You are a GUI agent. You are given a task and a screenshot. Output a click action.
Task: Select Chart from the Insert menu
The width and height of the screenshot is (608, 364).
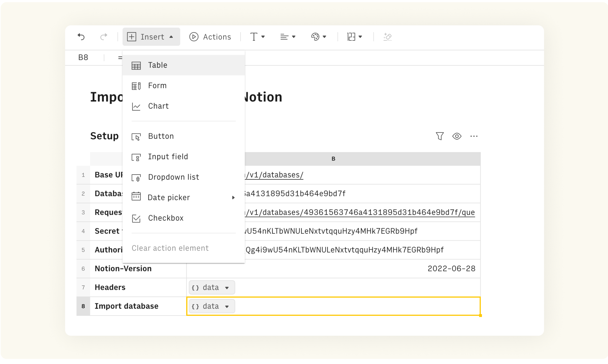point(184,106)
